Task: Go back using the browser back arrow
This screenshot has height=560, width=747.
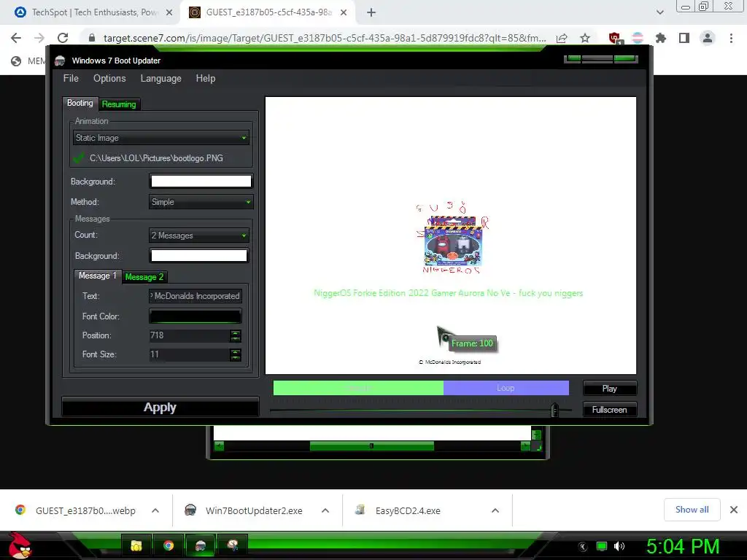Action: coord(16,38)
